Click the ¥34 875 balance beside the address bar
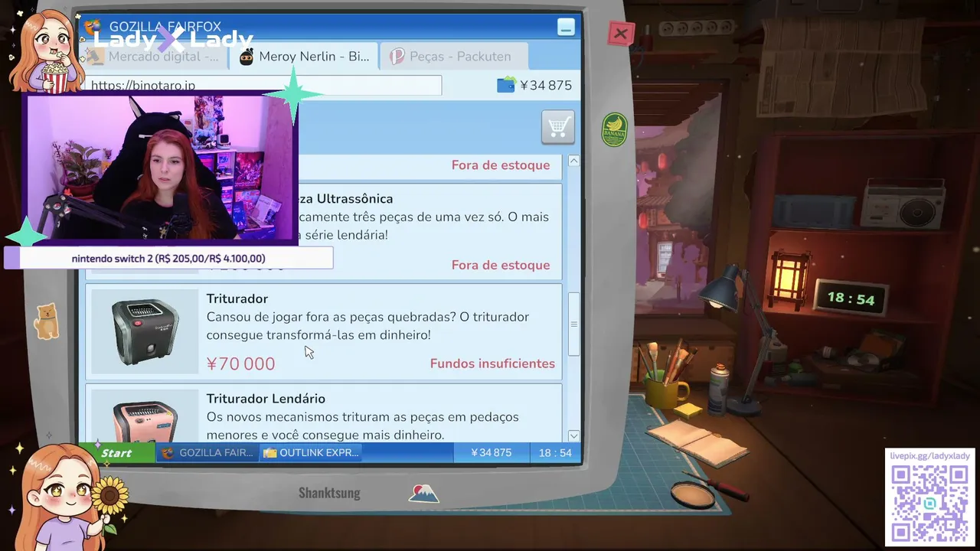 [x=546, y=86]
